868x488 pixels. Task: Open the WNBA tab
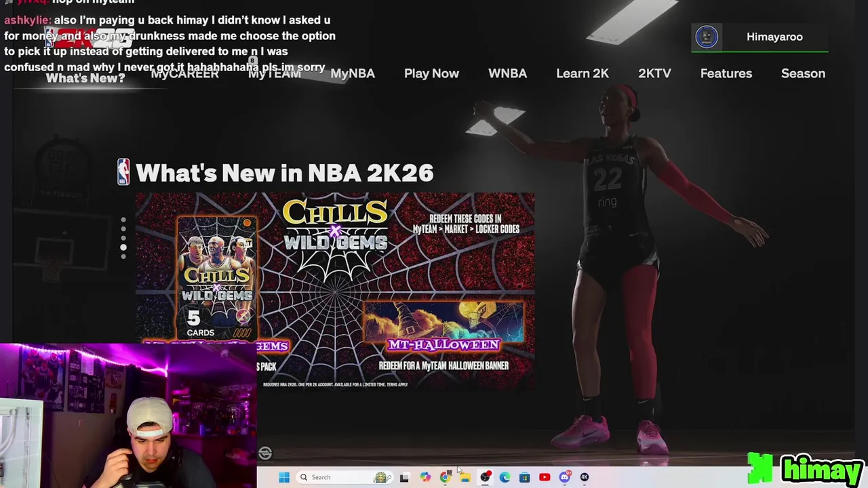click(507, 73)
